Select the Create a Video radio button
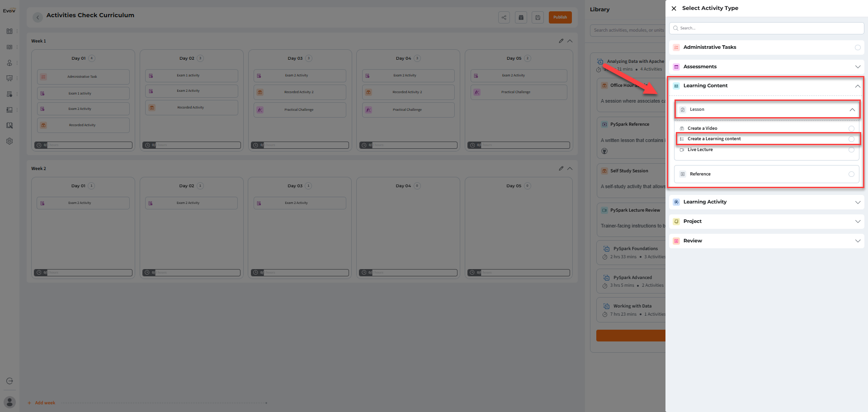The image size is (868, 412). point(851,128)
